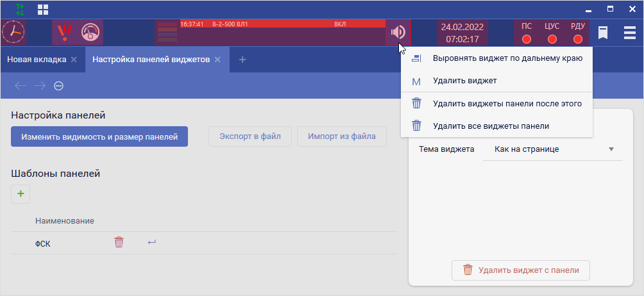The image size is (644, 296).
Task: Switch to the Новая вкладка tab
Action: pos(37,60)
